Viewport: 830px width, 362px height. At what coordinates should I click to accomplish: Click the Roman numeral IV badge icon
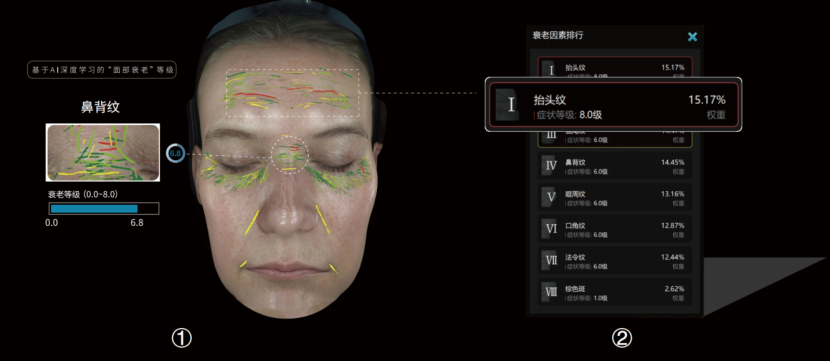551,166
